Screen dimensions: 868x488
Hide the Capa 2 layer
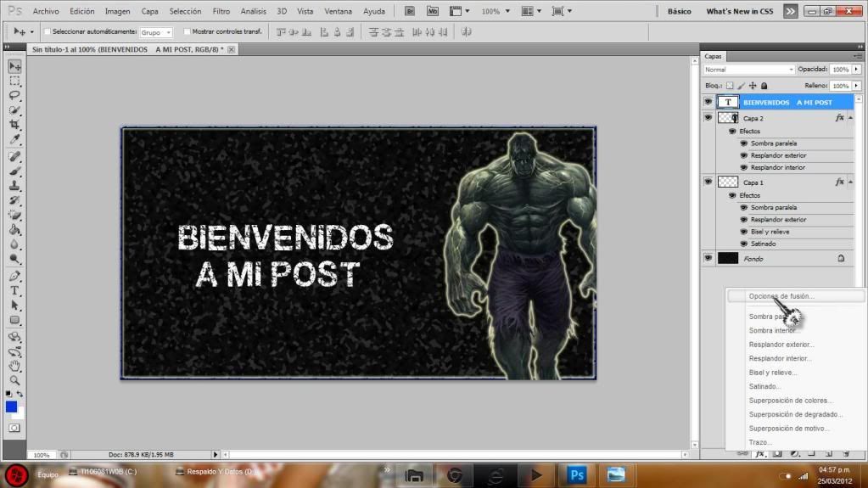[x=708, y=117]
